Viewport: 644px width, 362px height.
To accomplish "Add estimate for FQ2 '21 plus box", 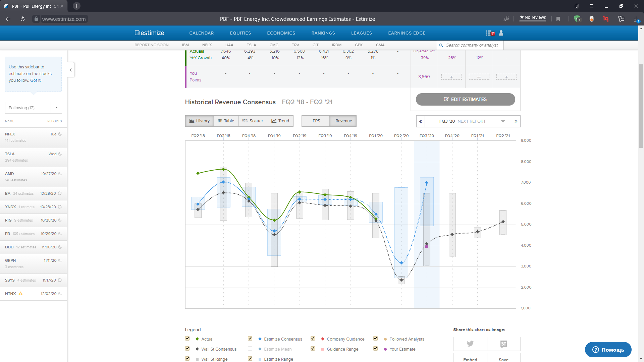I will click(x=506, y=77).
